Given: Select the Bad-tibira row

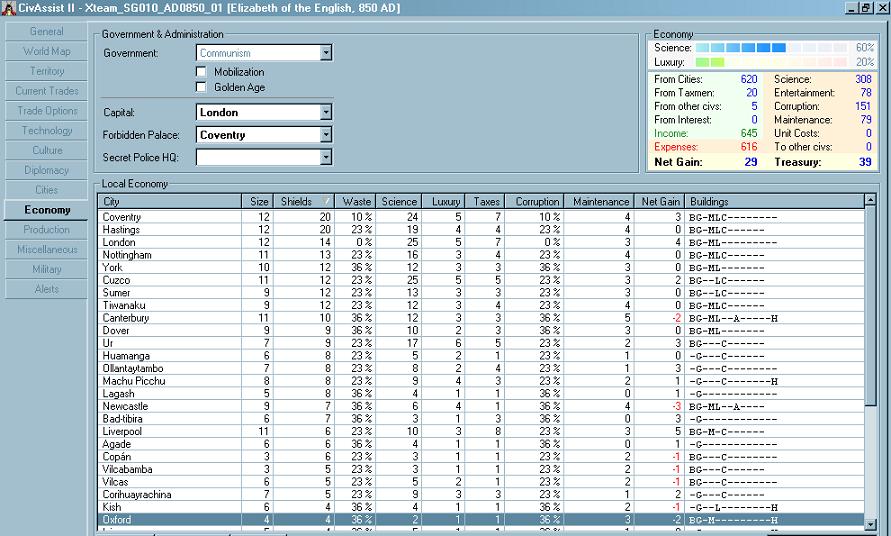Looking at the screenshot, I should pos(481,419).
